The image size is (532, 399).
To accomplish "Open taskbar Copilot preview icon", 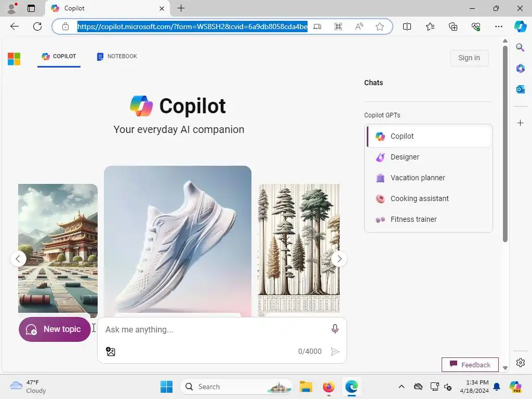I will point(515,387).
